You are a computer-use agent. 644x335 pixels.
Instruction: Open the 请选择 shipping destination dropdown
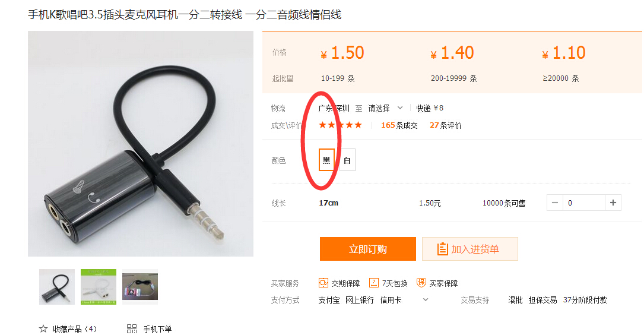[385, 108]
